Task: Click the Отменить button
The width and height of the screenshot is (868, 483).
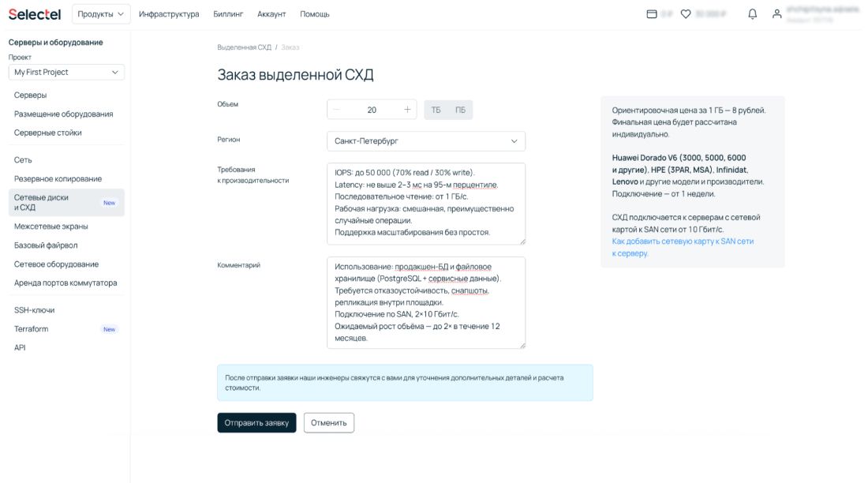Action: coord(328,422)
